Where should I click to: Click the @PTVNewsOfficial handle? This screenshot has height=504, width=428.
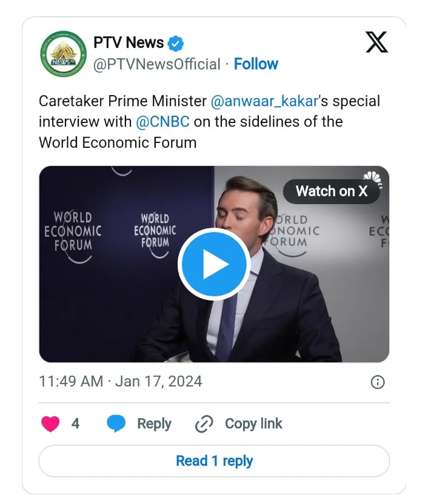pyautogui.click(x=156, y=64)
